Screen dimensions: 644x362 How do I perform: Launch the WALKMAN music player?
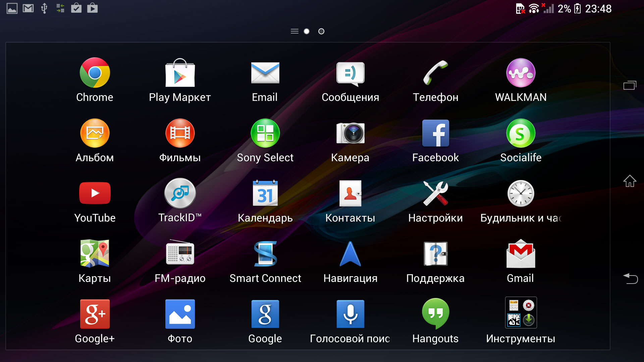point(521,80)
